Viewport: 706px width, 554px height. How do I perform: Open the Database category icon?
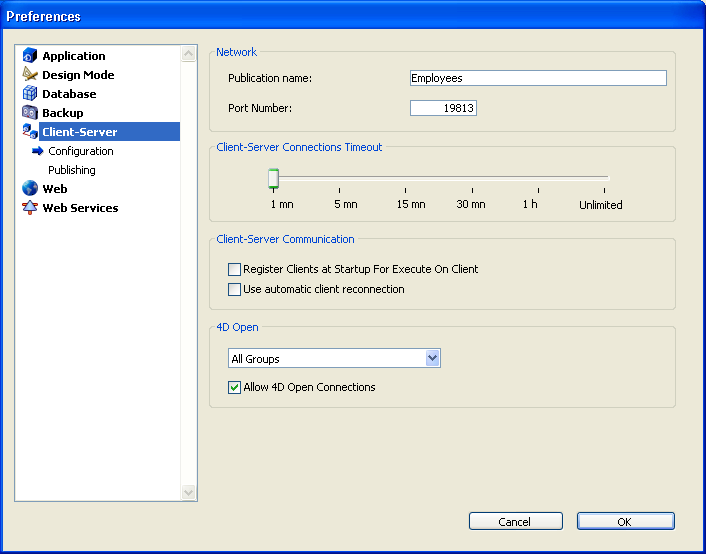point(30,94)
